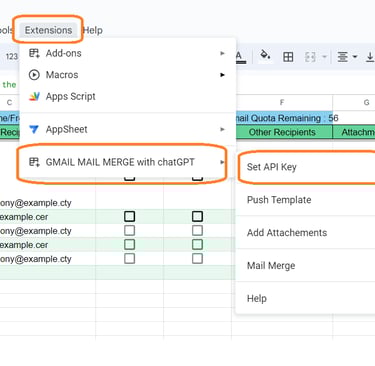Open dropdown arrow next to align icon
This screenshot has width=375, height=366.
pos(355,57)
